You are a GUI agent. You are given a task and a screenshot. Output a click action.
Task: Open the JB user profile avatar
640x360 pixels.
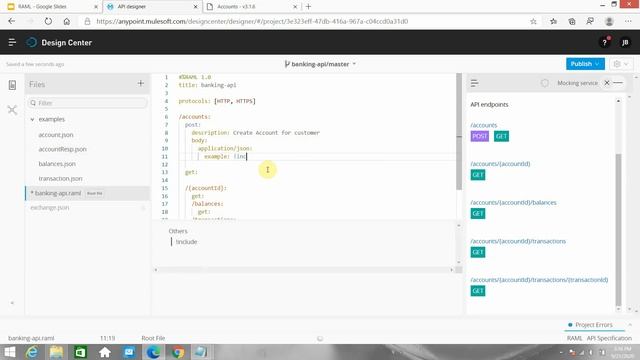click(x=624, y=42)
